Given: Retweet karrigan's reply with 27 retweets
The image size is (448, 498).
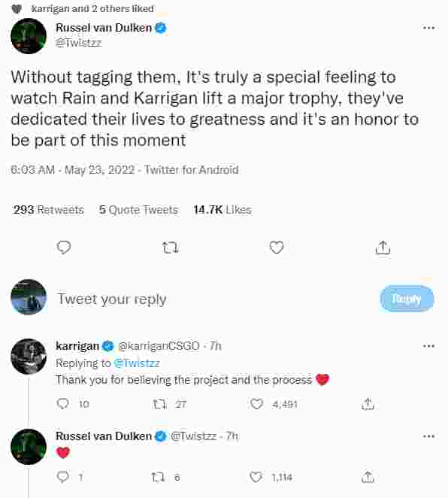Looking at the screenshot, I should (159, 404).
